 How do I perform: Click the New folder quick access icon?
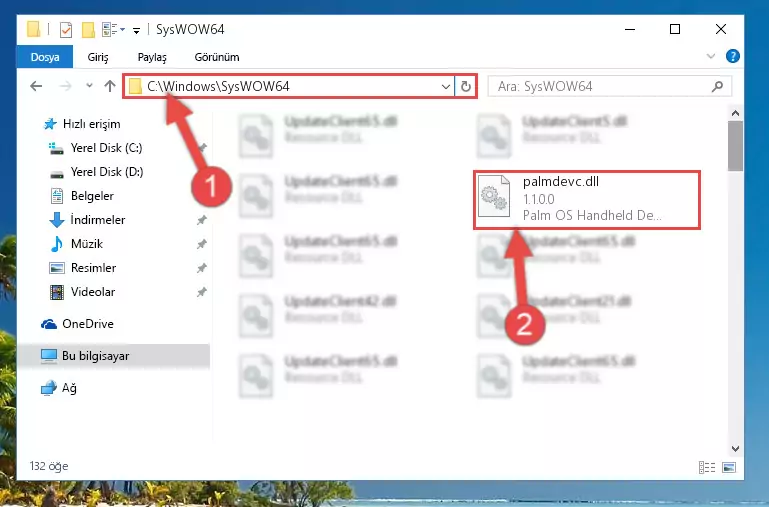[88, 30]
